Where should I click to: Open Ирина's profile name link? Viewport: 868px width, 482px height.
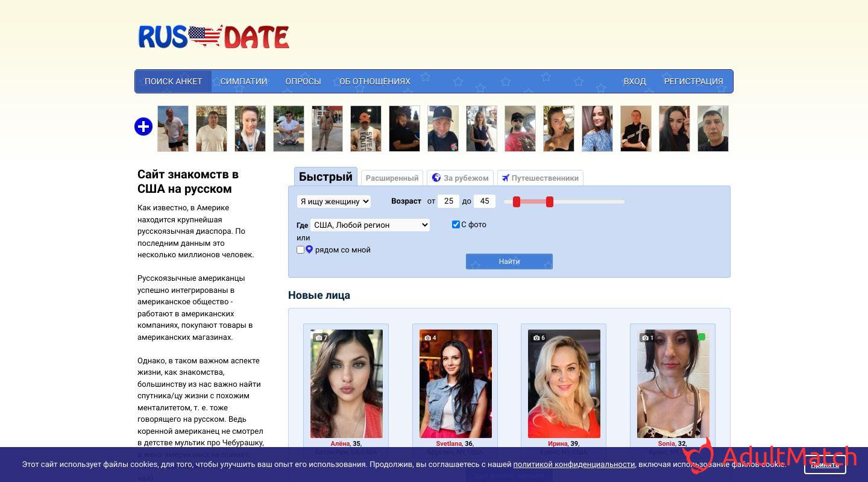[x=558, y=444]
